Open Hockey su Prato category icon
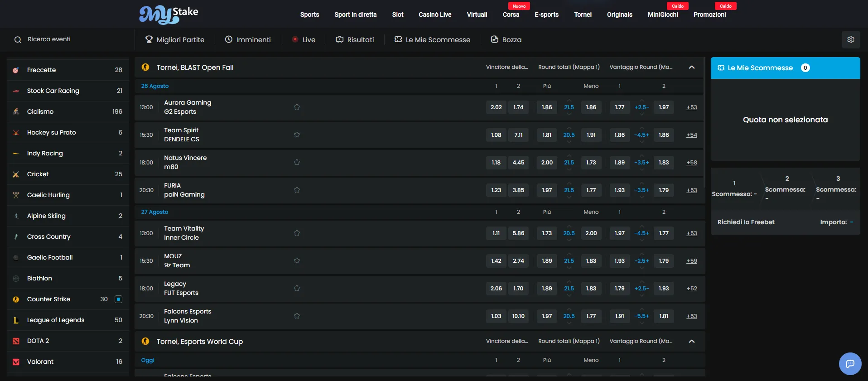 16,132
